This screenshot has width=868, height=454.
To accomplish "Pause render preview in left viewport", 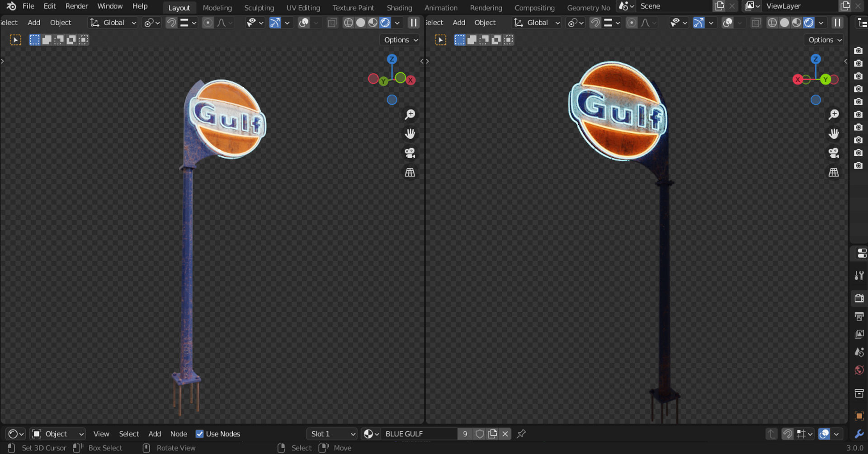I will (414, 23).
